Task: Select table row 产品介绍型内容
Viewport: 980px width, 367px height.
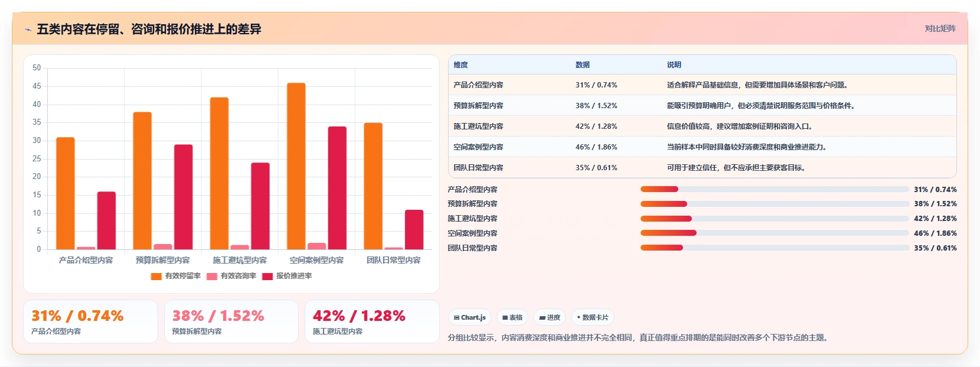Action: click(x=703, y=85)
